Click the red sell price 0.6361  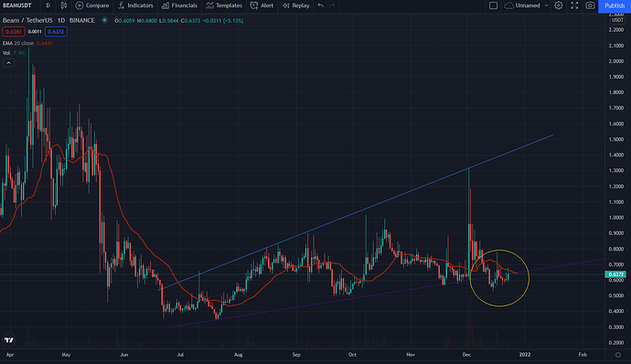point(14,31)
